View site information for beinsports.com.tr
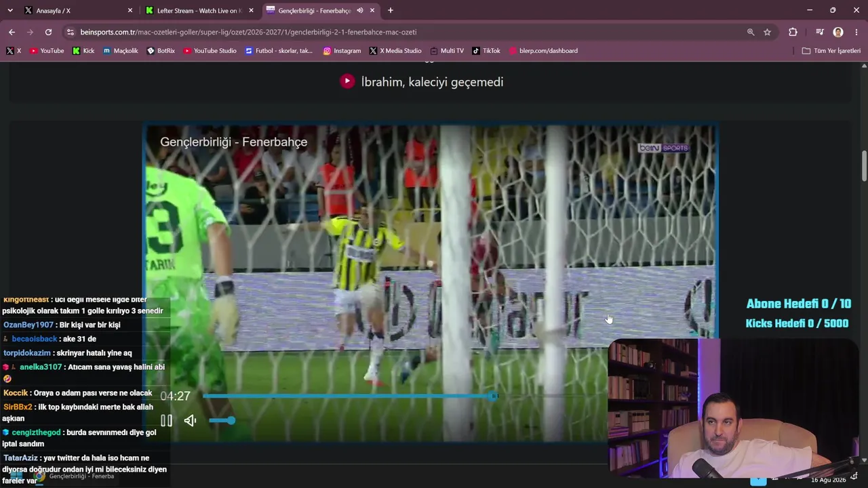 [70, 32]
